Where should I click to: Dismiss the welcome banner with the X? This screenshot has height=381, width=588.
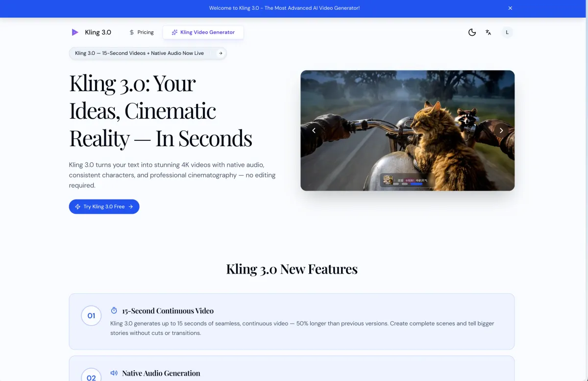pos(510,8)
